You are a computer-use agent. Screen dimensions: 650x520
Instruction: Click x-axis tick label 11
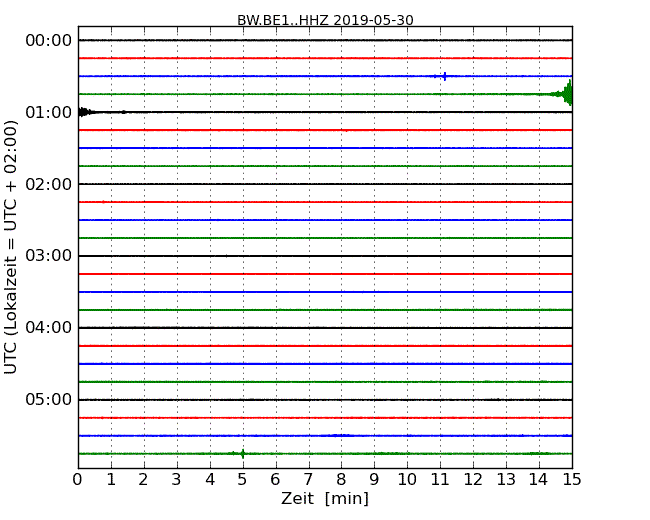pyautogui.click(x=440, y=480)
